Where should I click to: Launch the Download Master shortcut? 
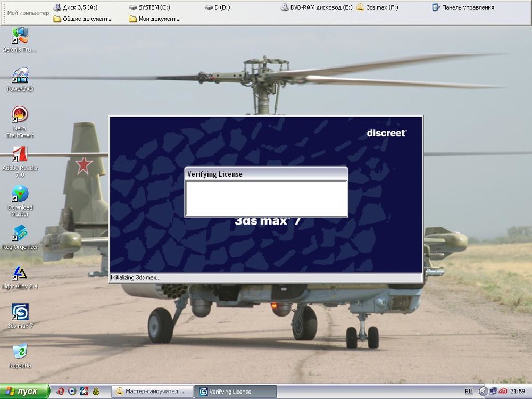(20, 201)
